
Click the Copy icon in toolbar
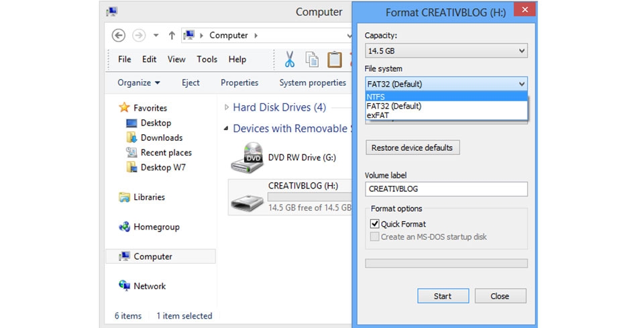[x=312, y=59]
